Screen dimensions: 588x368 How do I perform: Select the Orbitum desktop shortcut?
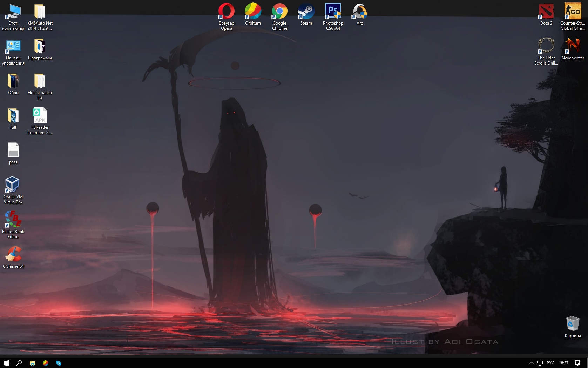253,14
